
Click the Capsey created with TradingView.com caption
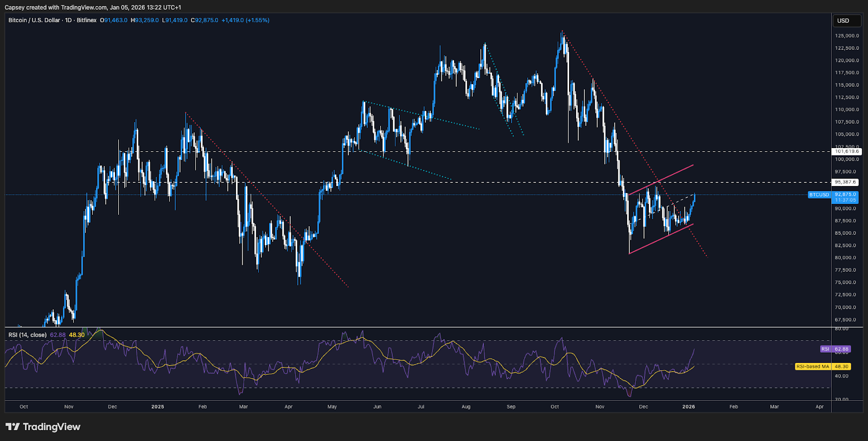[93, 8]
